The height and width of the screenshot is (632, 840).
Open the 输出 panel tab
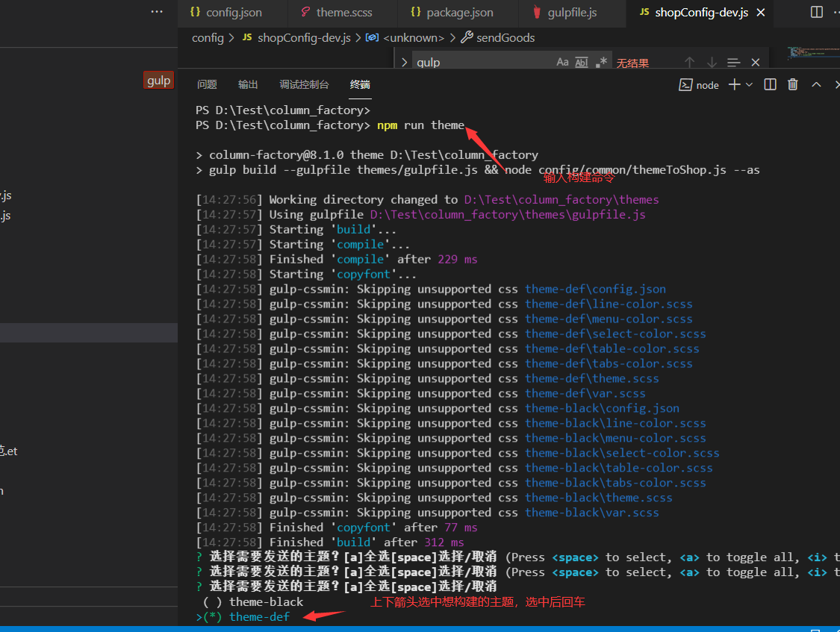click(x=248, y=85)
